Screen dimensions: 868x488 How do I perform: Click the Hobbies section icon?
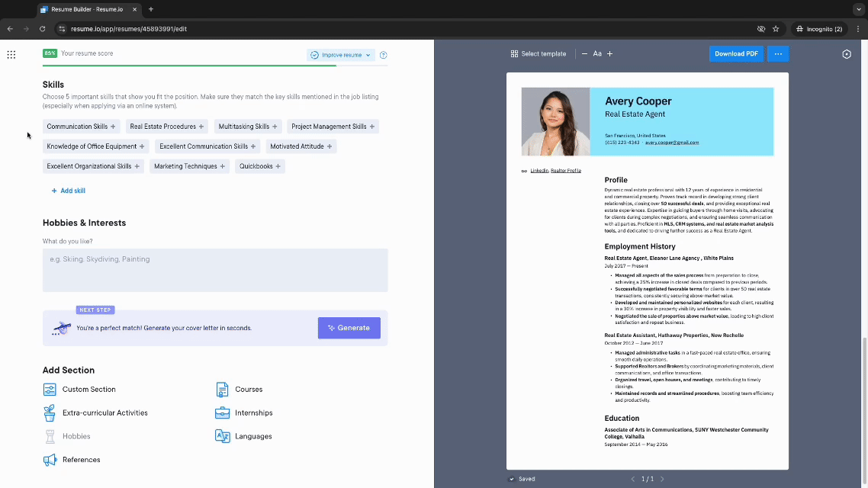tap(49, 436)
